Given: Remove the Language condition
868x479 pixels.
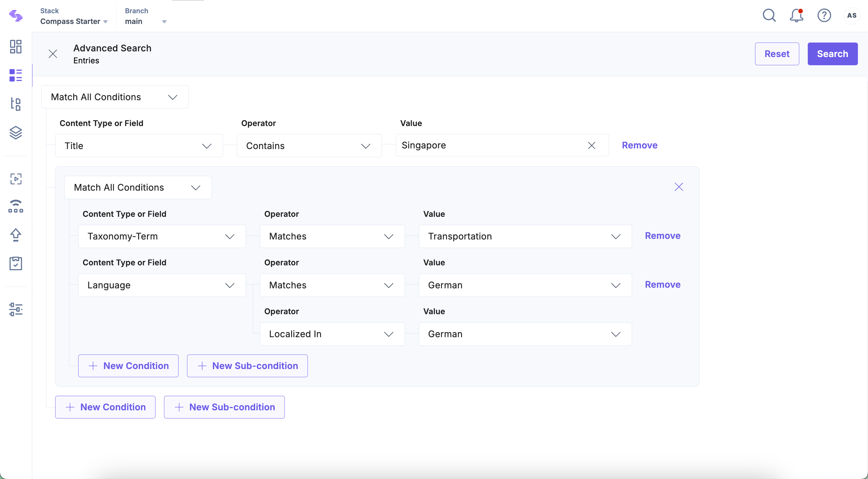Looking at the screenshot, I should (x=662, y=285).
